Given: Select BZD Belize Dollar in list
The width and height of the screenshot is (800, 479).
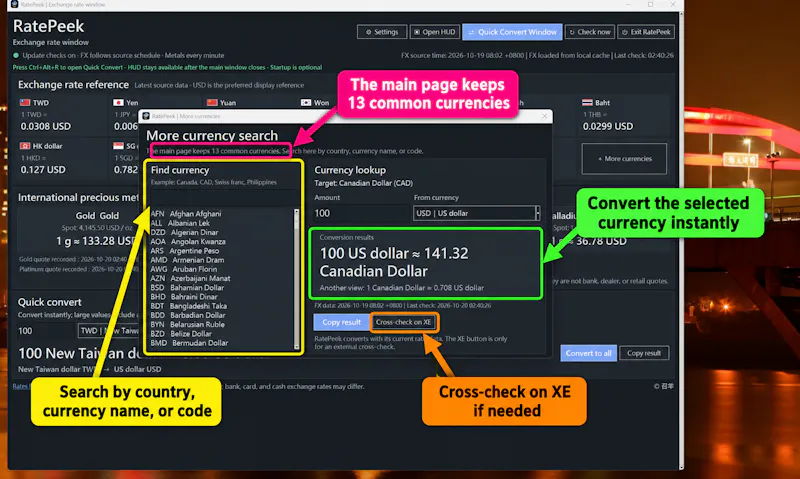Looking at the screenshot, I should pos(181,333).
